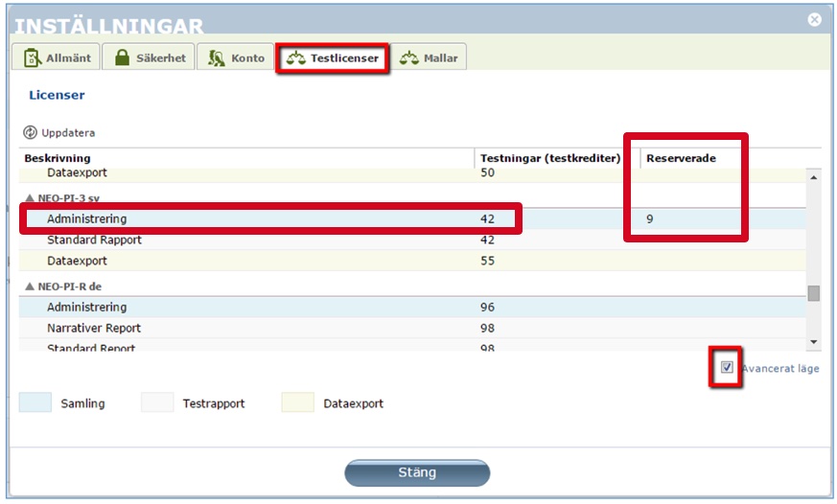The height and width of the screenshot is (504, 837).
Task: Select Administrering row under NEO-PI-3 sv
Action: coord(86,219)
